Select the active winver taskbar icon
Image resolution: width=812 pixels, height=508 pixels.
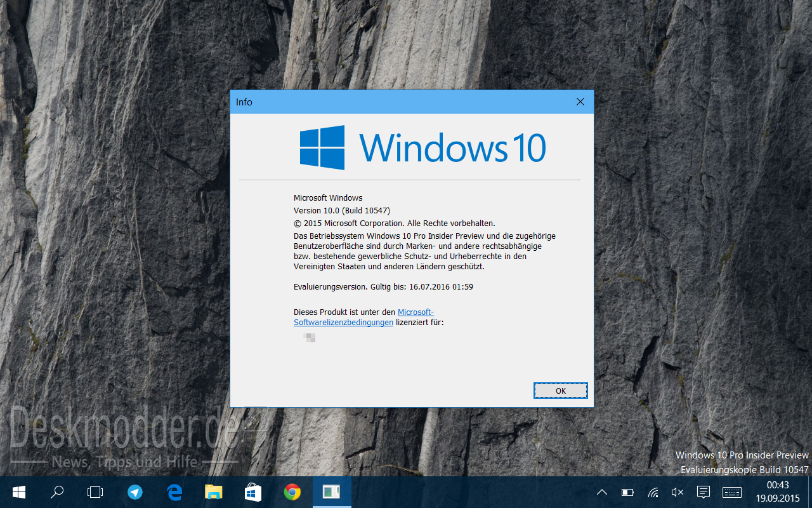[x=332, y=492]
